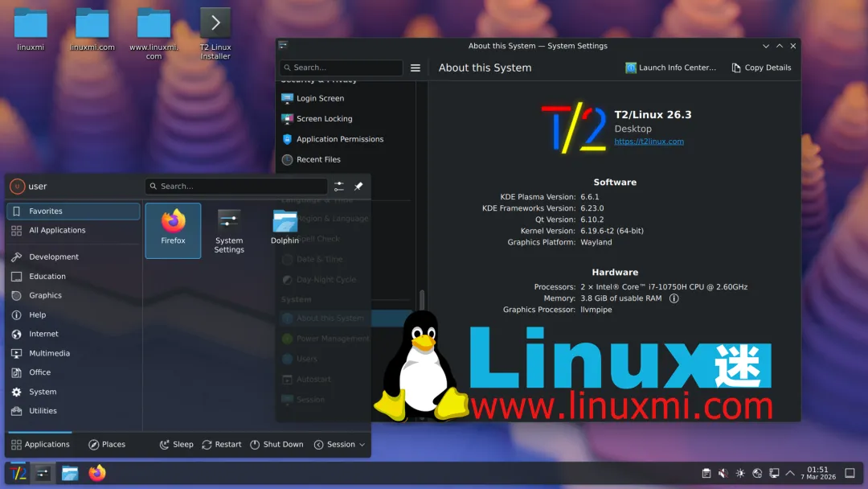868x489 pixels.
Task: Click T2/Linux 26.3 heading text
Action: coord(653,115)
